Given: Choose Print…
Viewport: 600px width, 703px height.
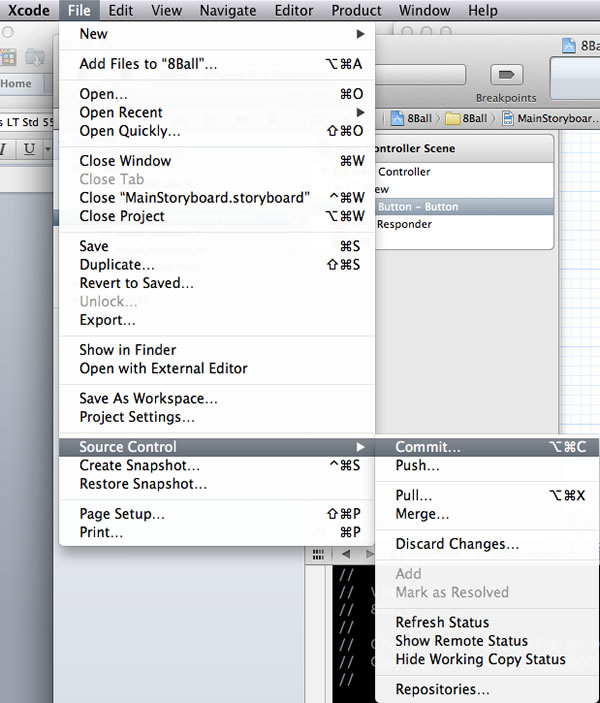Looking at the screenshot, I should pyautogui.click(x=217, y=532).
